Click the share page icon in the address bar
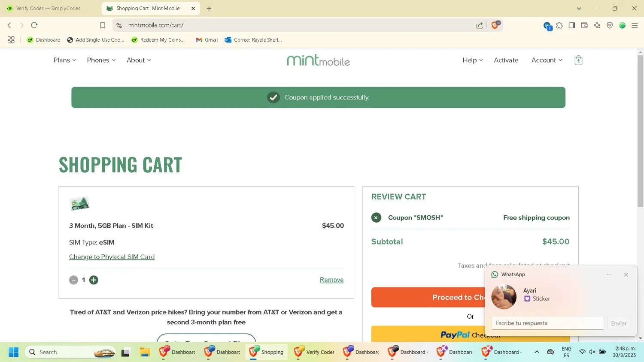 tap(480, 25)
